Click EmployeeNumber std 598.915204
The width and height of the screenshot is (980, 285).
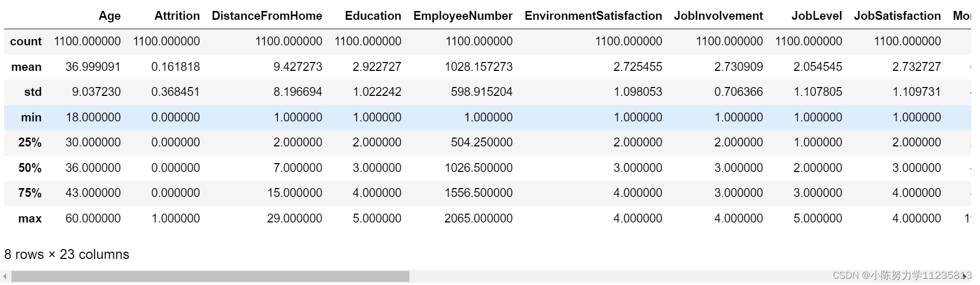pyautogui.click(x=482, y=92)
